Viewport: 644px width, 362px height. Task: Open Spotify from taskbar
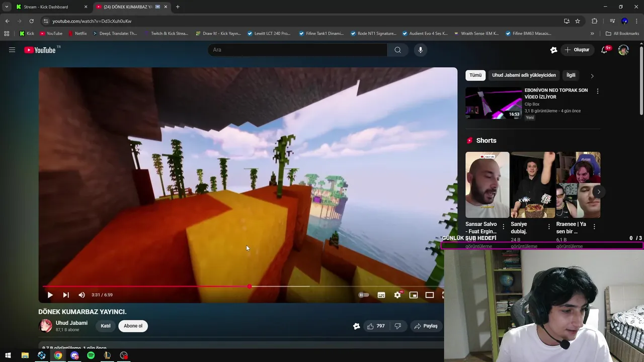(91, 355)
